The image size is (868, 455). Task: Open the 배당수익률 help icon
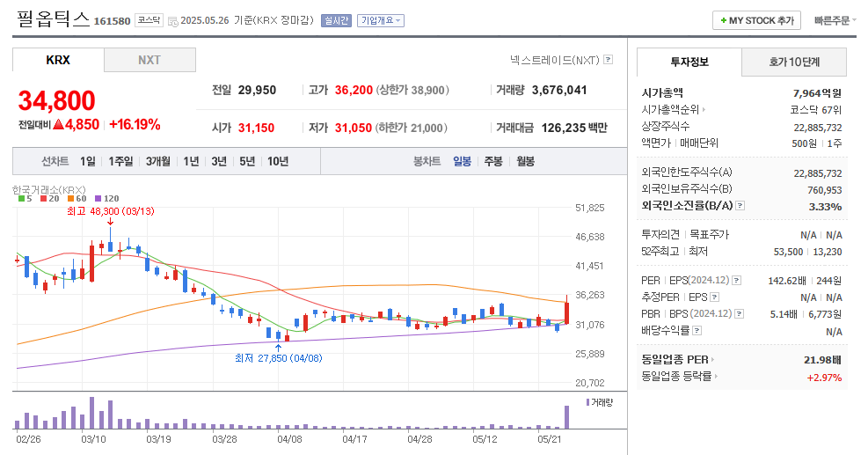[697, 330]
